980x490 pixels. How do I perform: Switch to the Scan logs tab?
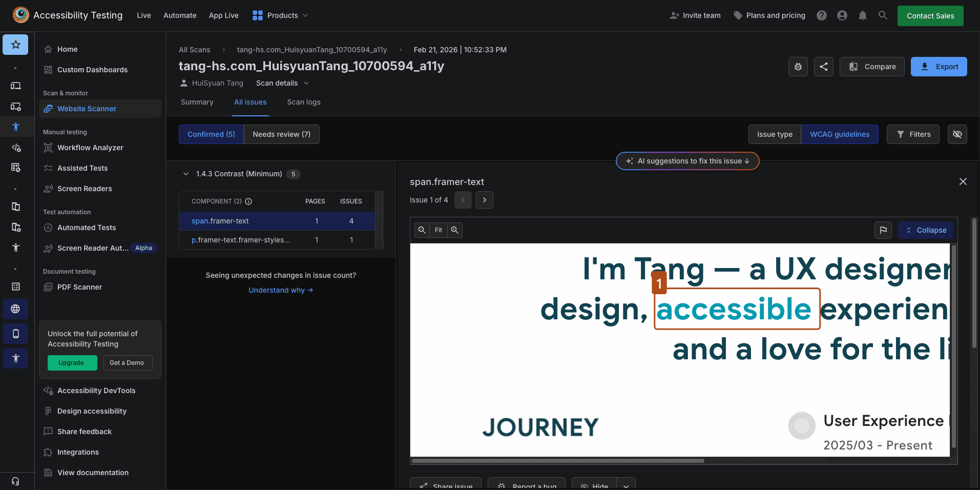304,102
